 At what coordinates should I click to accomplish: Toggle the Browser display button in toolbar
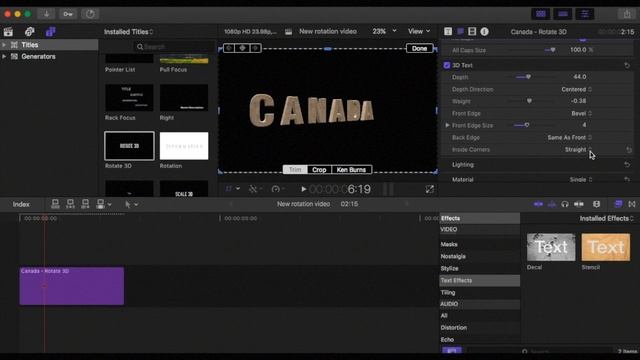click(x=541, y=14)
